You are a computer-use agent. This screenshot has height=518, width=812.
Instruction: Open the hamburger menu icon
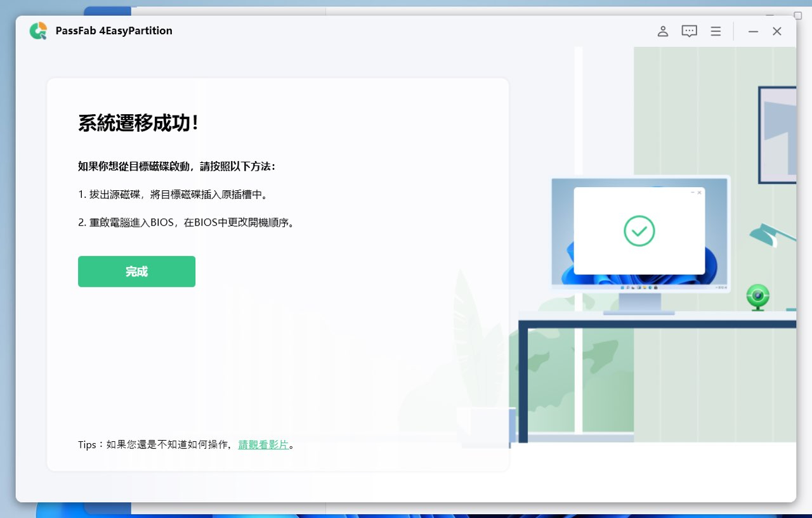pos(716,30)
